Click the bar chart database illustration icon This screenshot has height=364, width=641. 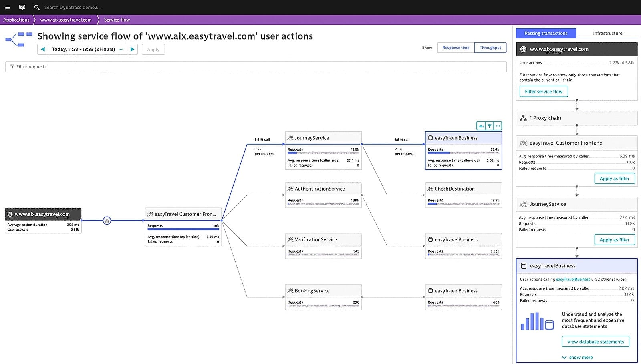(537, 322)
